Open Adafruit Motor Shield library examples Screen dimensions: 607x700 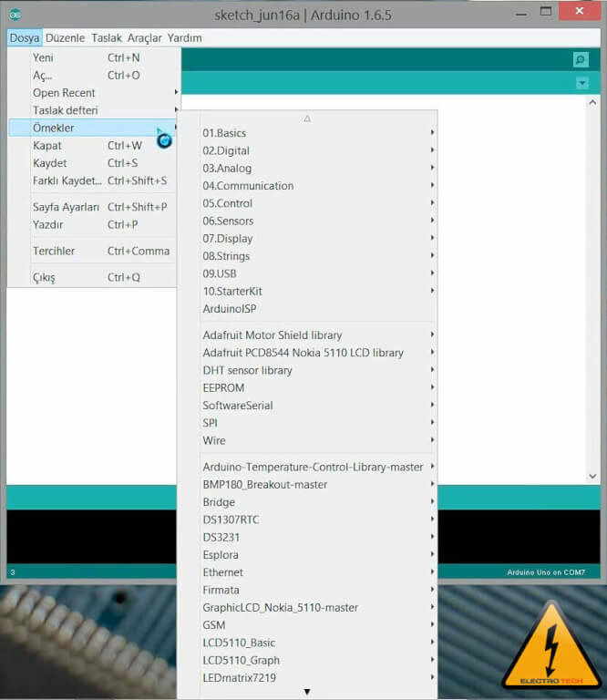pos(307,335)
